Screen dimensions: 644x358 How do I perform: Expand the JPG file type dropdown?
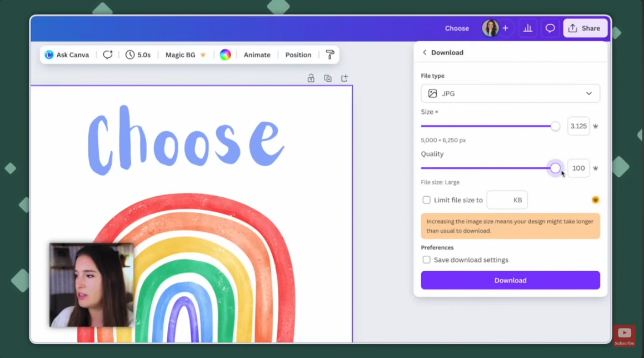click(510, 94)
